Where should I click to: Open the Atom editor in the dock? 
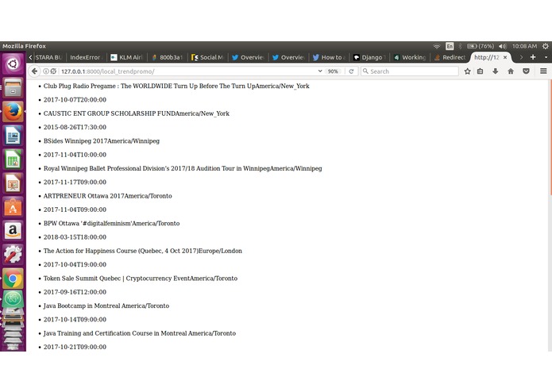point(13,298)
